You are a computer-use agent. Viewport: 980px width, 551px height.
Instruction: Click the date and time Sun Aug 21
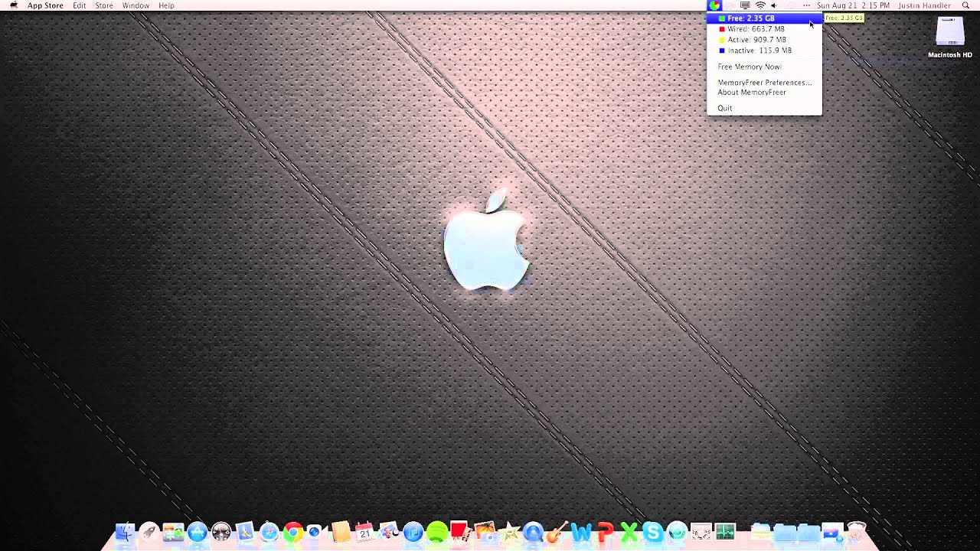click(x=853, y=5)
